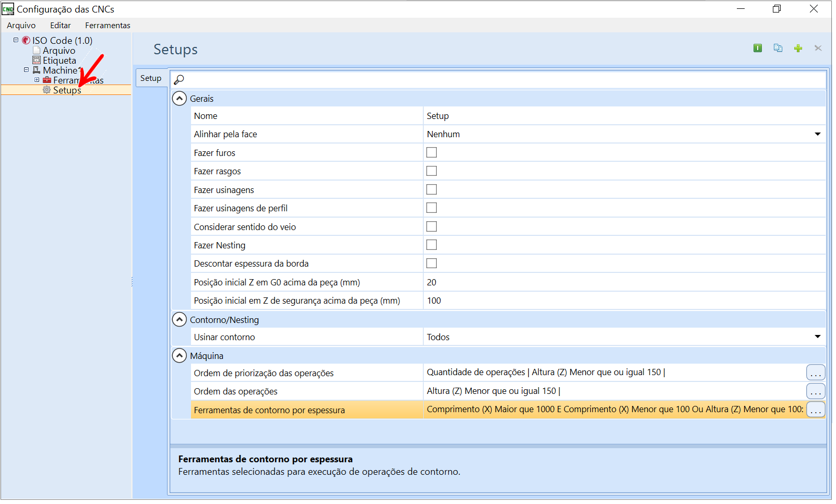This screenshot has height=504, width=836.
Task: Edit Z de segurança value 100
Action: [624, 301]
